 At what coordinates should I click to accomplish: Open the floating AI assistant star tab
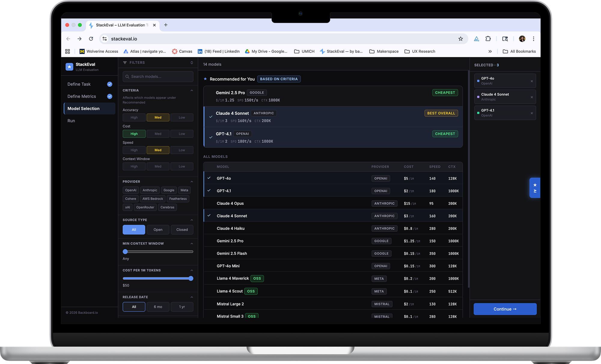[x=535, y=188]
